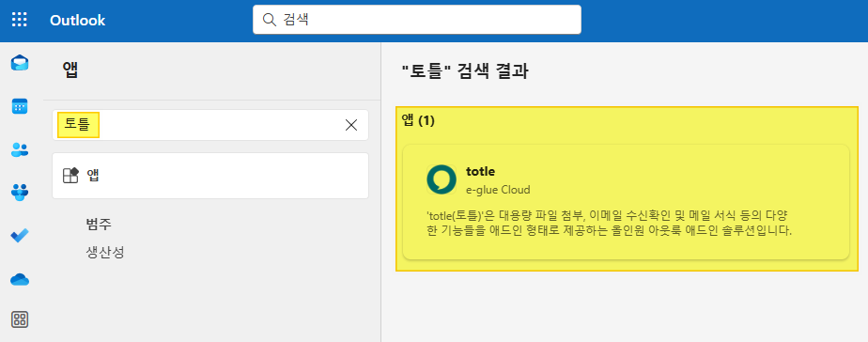Open Calendar from the sidebar
This screenshot has height=342, width=868.
click(20, 106)
